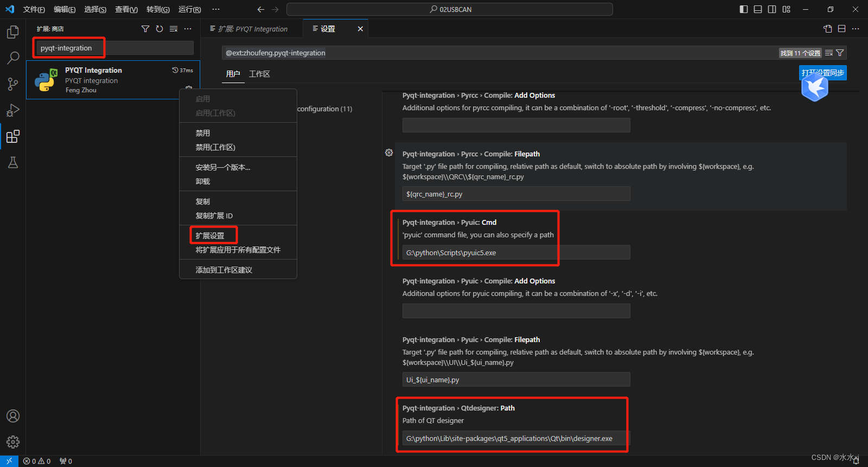The height and width of the screenshot is (467, 868).
Task: Open extensions view more actions menu
Action: pyautogui.click(x=188, y=29)
